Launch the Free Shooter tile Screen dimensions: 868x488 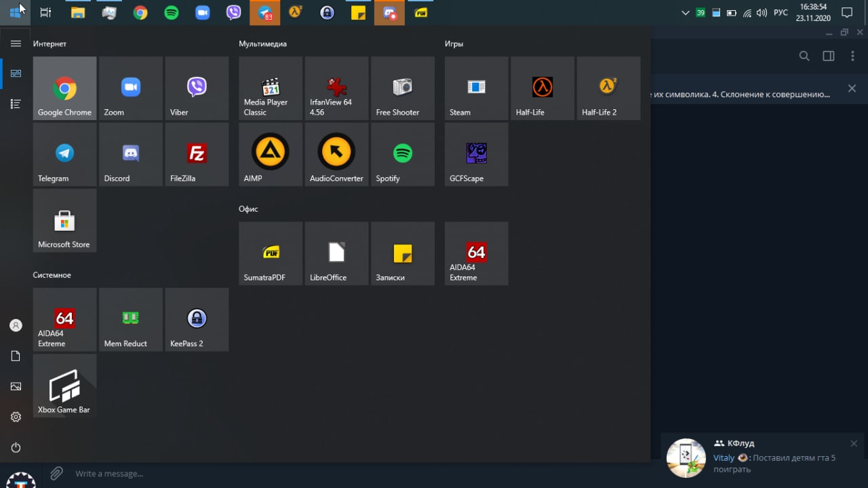tap(403, 88)
